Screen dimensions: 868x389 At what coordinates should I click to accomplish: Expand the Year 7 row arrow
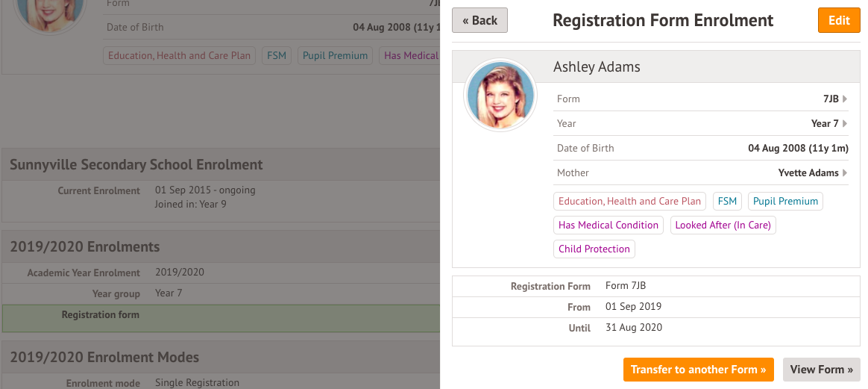[x=845, y=123]
